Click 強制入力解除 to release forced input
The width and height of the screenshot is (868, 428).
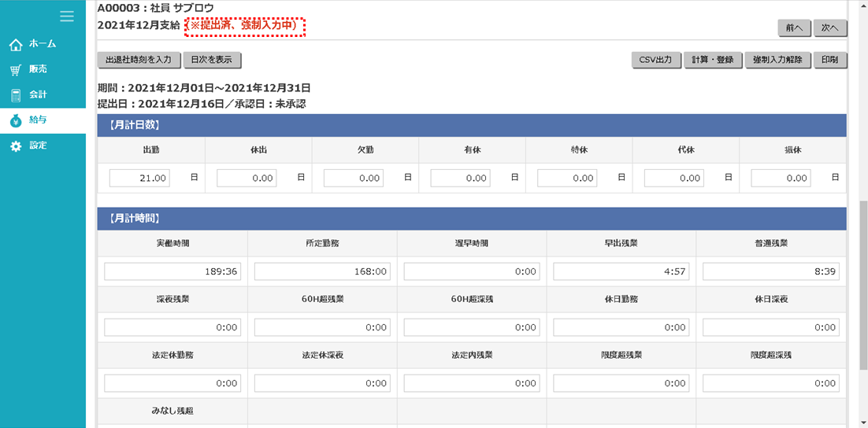777,60
